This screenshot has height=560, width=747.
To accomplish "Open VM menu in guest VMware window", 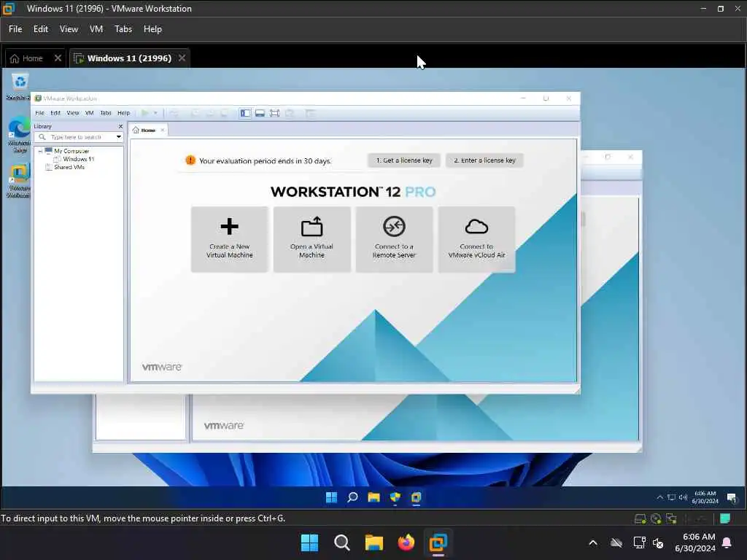I will click(89, 113).
